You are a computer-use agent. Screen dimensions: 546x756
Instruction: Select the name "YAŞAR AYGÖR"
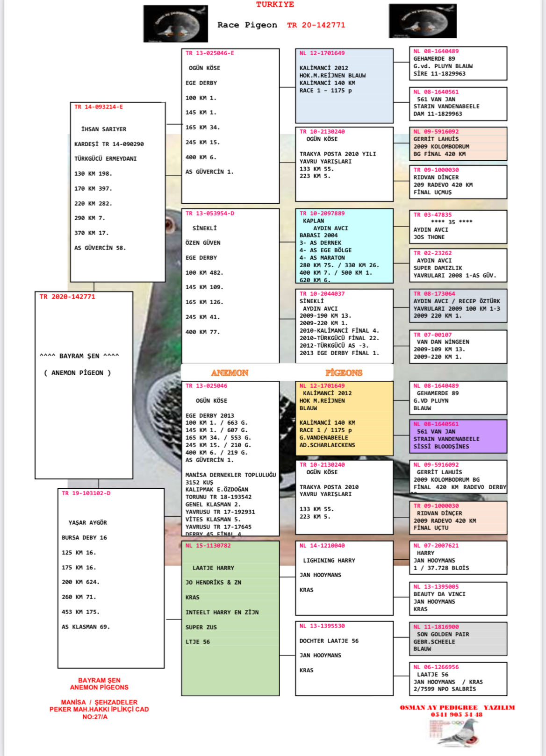point(88,522)
